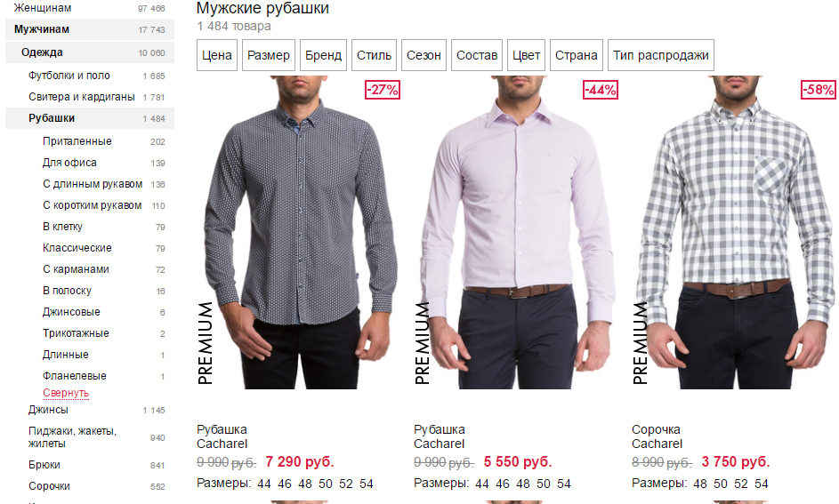Open the Цена filter dropdown
This screenshot has height=504, width=839.
217,55
